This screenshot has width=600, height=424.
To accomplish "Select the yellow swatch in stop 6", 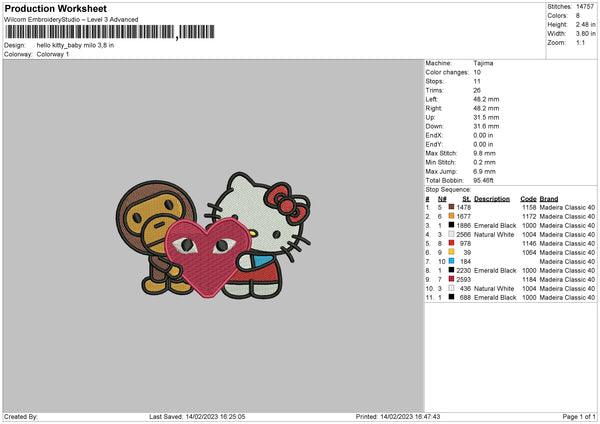I will click(452, 252).
